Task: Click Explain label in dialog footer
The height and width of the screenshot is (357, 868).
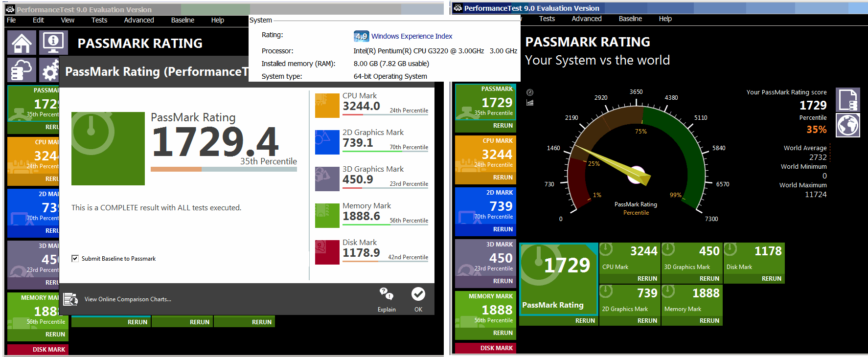Action: (x=387, y=310)
